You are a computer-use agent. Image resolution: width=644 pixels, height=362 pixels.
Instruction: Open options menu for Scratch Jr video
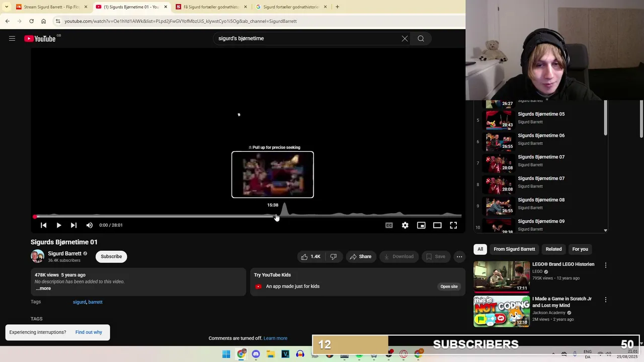pos(606,300)
